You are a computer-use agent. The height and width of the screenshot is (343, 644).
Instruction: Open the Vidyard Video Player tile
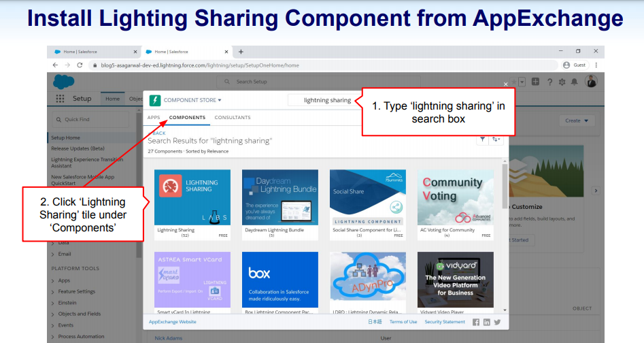456,283
